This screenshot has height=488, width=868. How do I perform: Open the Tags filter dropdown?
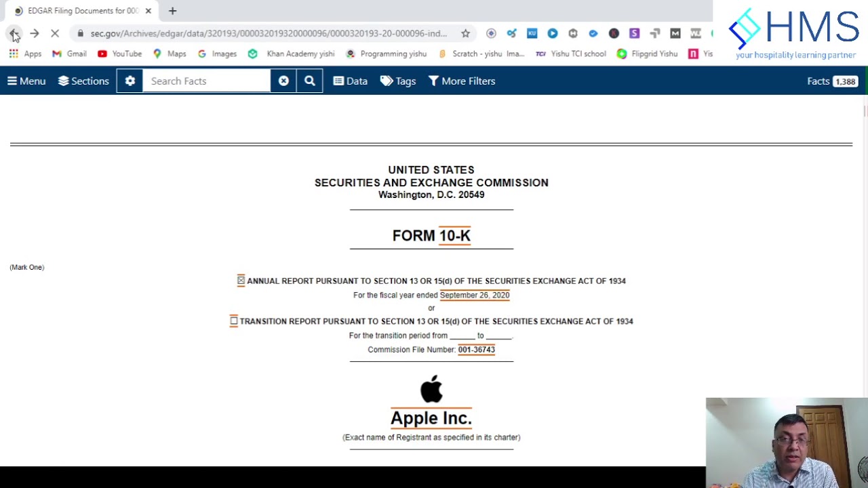(x=398, y=81)
